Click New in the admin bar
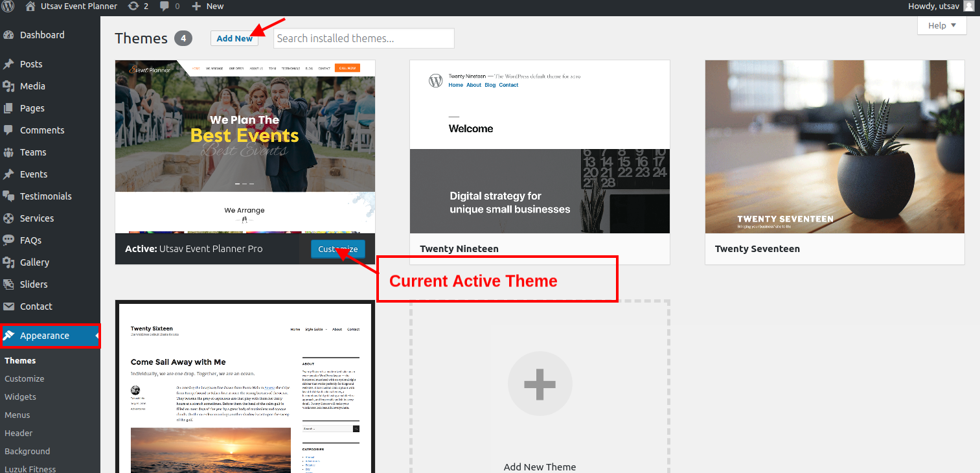The height and width of the screenshot is (473, 980). pyautogui.click(x=215, y=6)
